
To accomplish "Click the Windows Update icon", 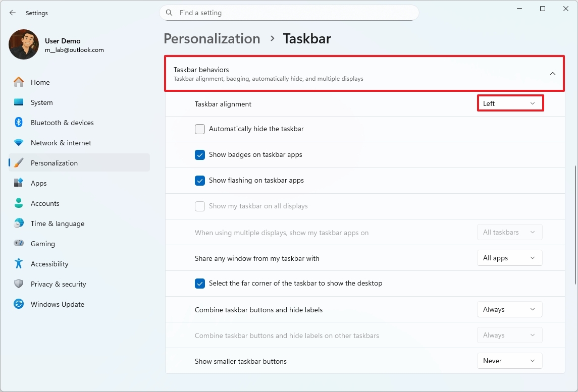I will coord(19,304).
